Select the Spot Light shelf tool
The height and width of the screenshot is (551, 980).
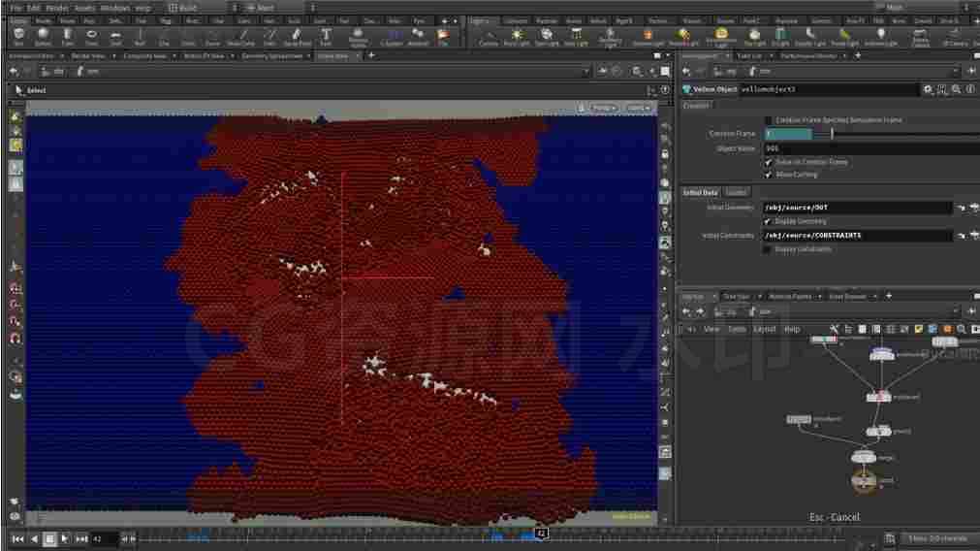click(547, 37)
